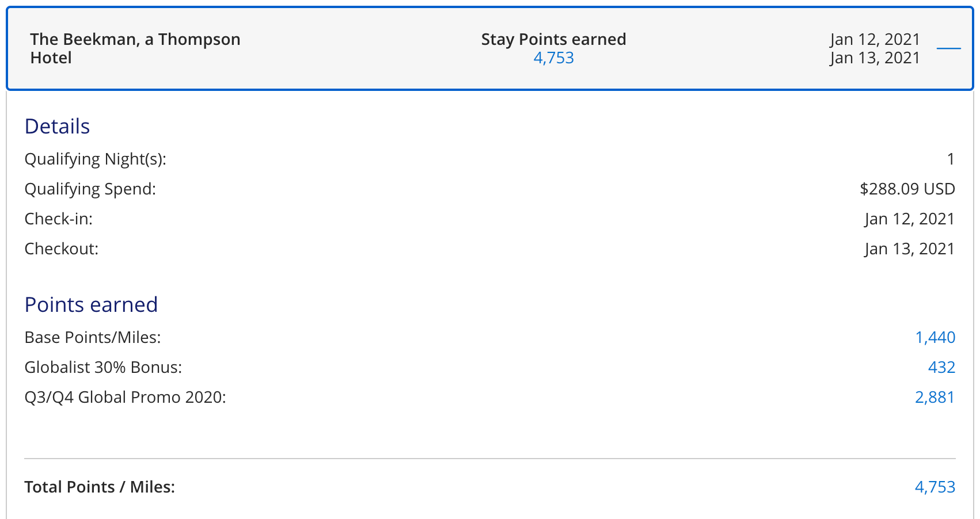
Task: Click the Details section heading
Action: pos(57,127)
